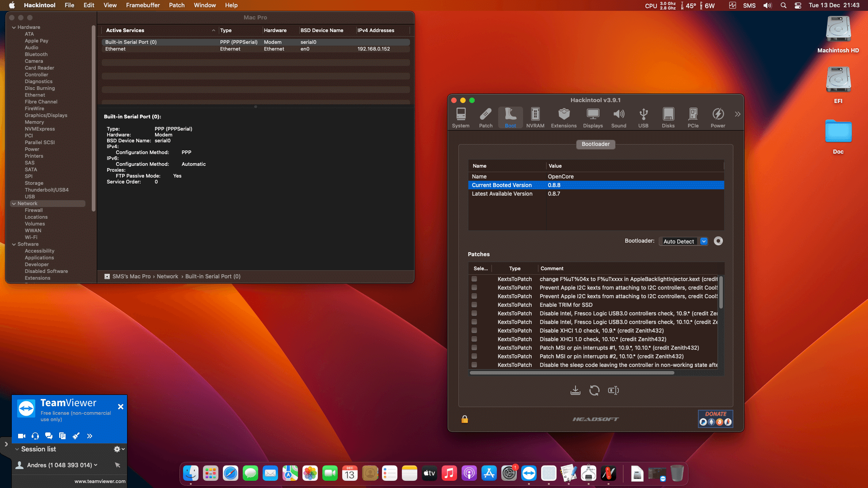Image resolution: width=868 pixels, height=488 pixels.
Task: Open the Framebuffer menu
Action: (142, 5)
